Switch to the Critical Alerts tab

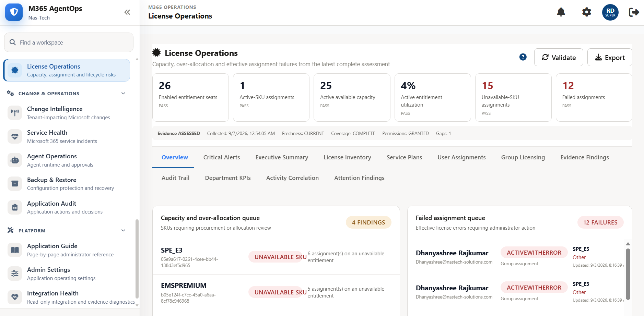(222, 157)
